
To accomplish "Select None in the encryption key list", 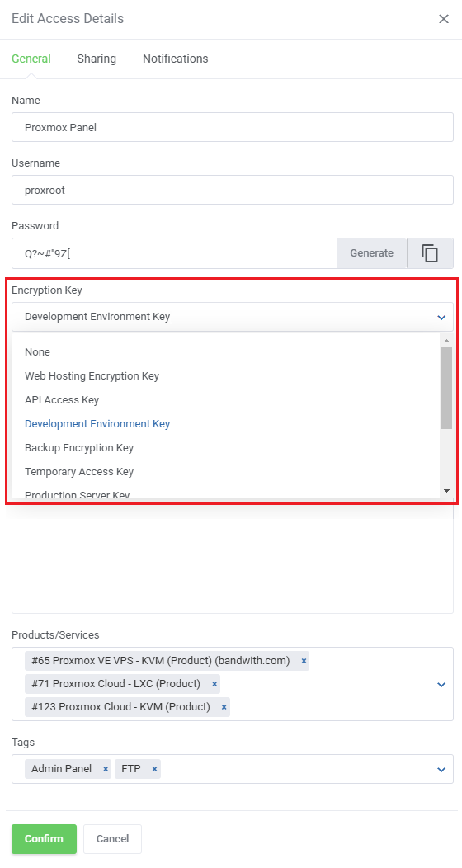I will point(226,352).
